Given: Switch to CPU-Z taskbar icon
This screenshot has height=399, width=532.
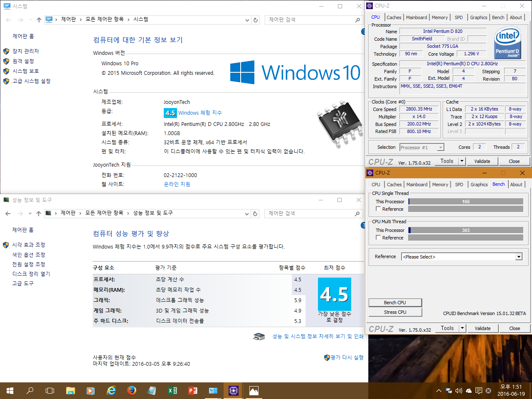Looking at the screenshot, I should click(x=234, y=391).
